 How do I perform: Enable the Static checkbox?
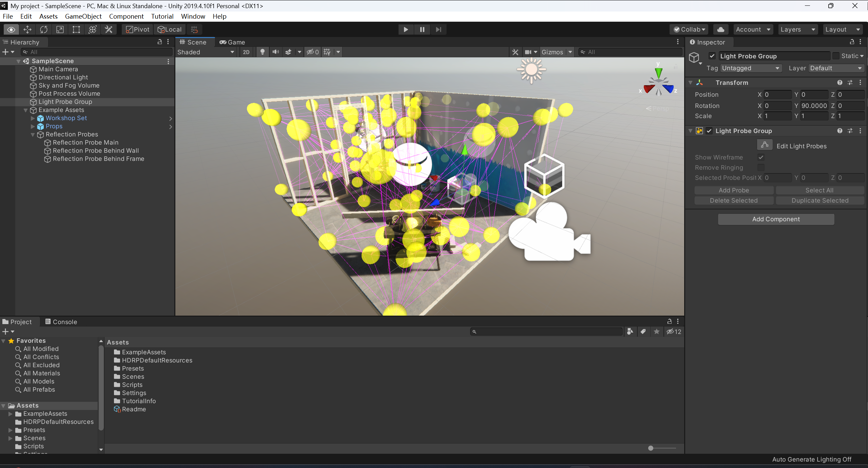[x=836, y=56]
